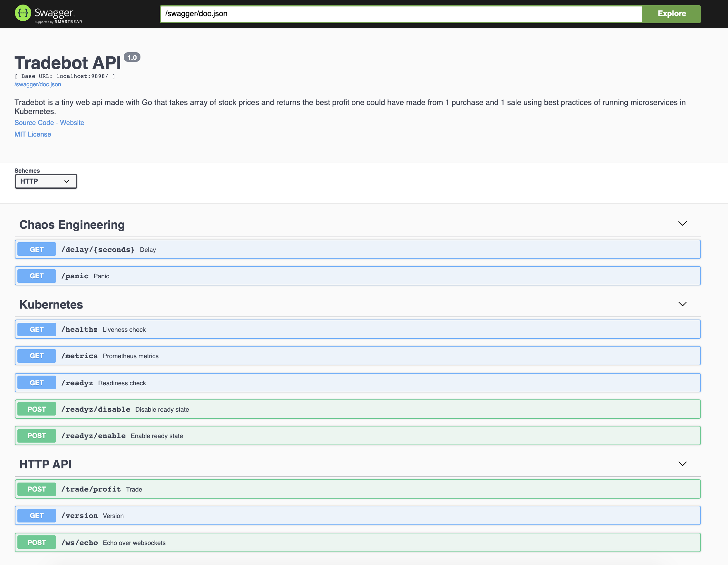Click the POST icon for /readyz/disable

click(x=37, y=409)
